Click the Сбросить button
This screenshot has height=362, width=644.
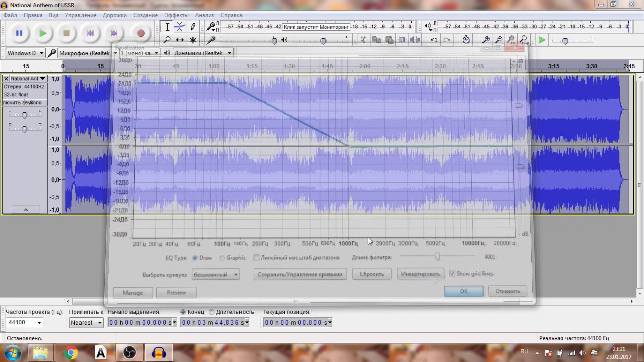pos(372,274)
